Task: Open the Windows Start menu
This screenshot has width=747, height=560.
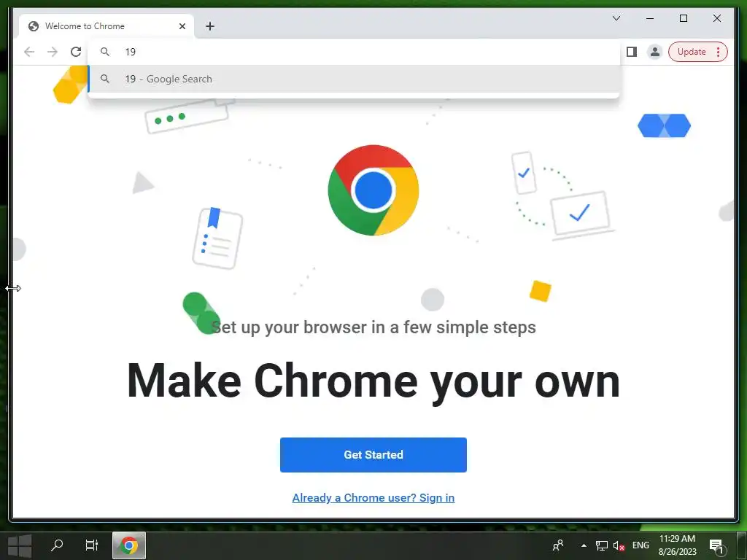Action: point(20,545)
